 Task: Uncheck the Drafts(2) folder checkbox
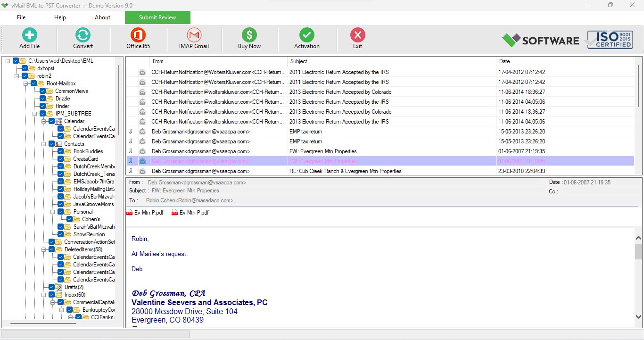pyautogui.click(x=52, y=287)
